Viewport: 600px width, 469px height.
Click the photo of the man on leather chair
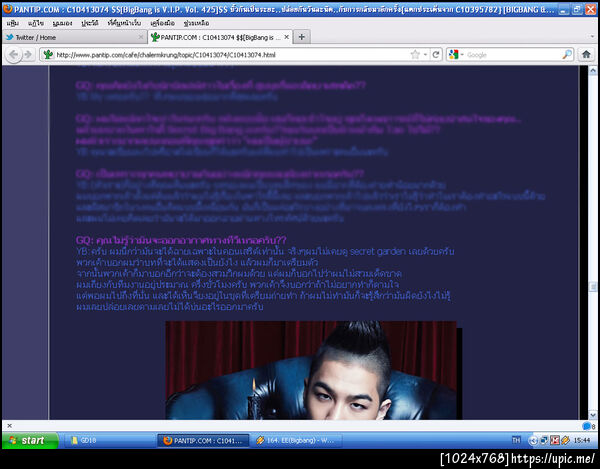pos(311,370)
